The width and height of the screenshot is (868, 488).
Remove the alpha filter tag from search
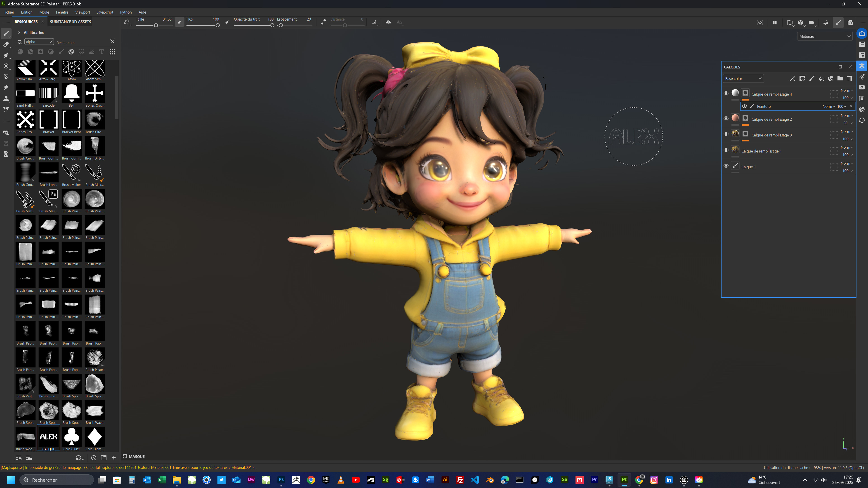[x=51, y=42]
